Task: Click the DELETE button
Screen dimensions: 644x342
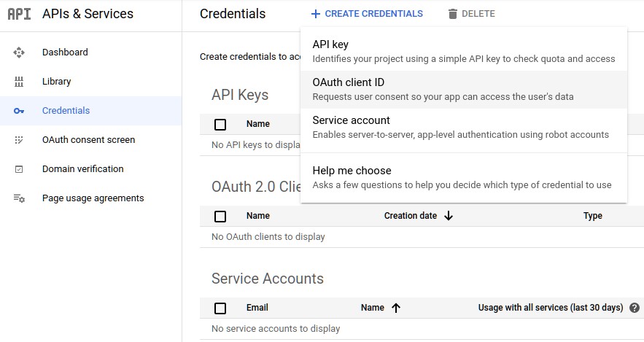Action: (471, 14)
